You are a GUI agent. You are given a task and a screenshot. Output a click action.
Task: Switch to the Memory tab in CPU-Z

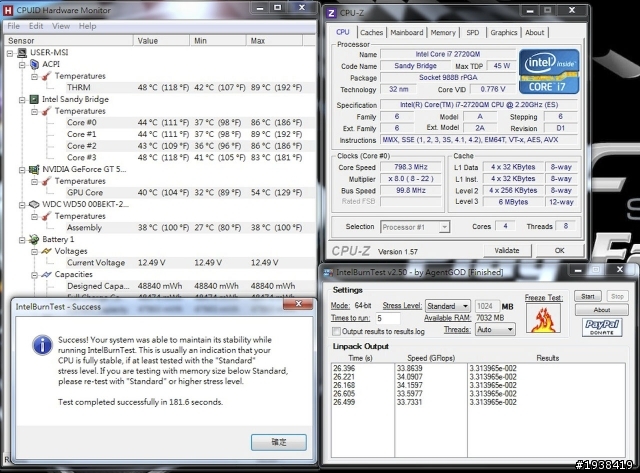click(443, 33)
